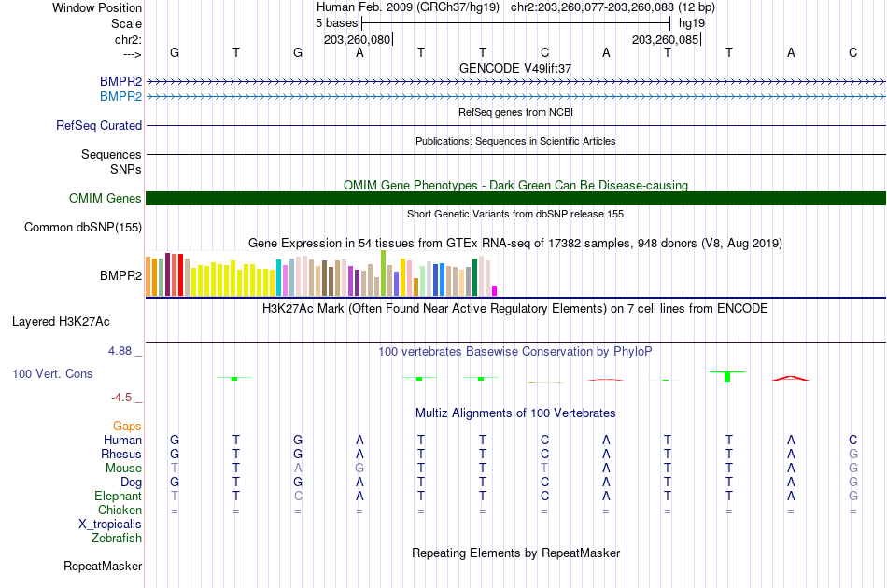The width and height of the screenshot is (887, 588).
Task: Click the tallest green PhyloP conservation bar
Action: [727, 376]
